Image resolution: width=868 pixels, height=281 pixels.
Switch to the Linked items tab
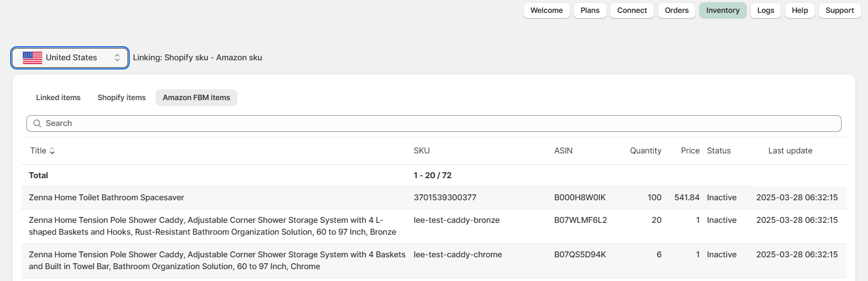tap(58, 97)
